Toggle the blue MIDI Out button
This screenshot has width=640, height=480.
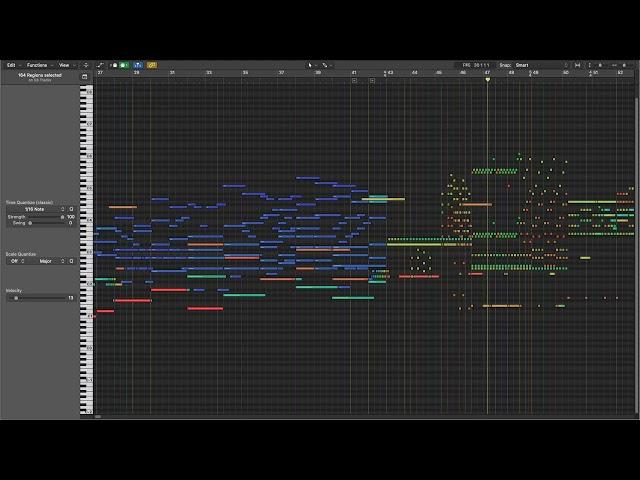pos(137,65)
